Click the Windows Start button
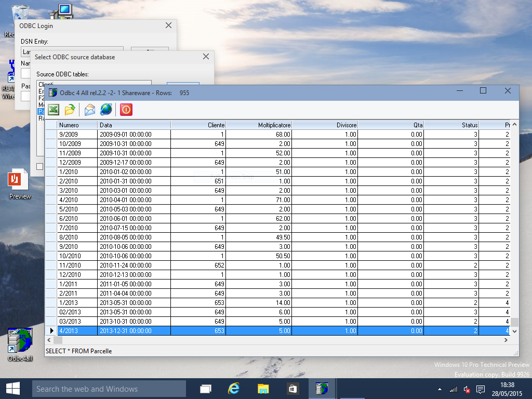This screenshot has width=532, height=399. 12,389
